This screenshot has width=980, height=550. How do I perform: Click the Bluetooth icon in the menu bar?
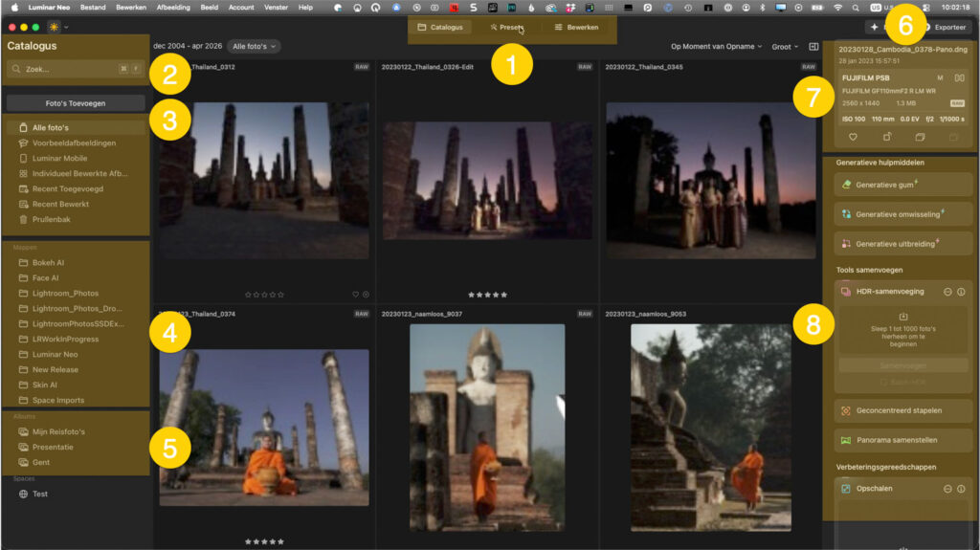point(763,8)
